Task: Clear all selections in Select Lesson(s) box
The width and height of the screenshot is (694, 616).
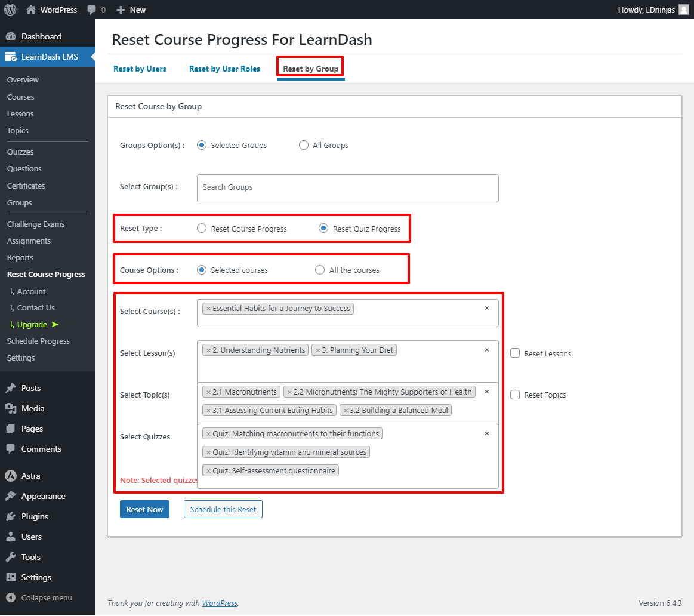Action: coord(487,350)
